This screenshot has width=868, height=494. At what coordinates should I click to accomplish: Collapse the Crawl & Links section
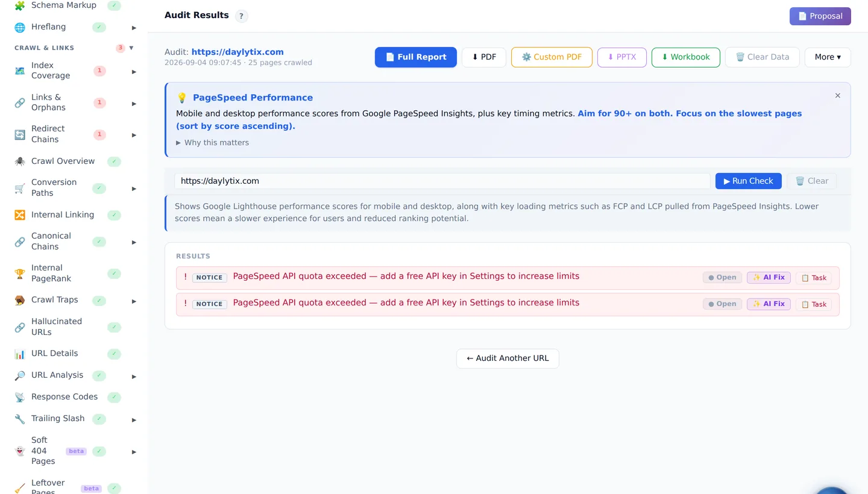tap(131, 48)
